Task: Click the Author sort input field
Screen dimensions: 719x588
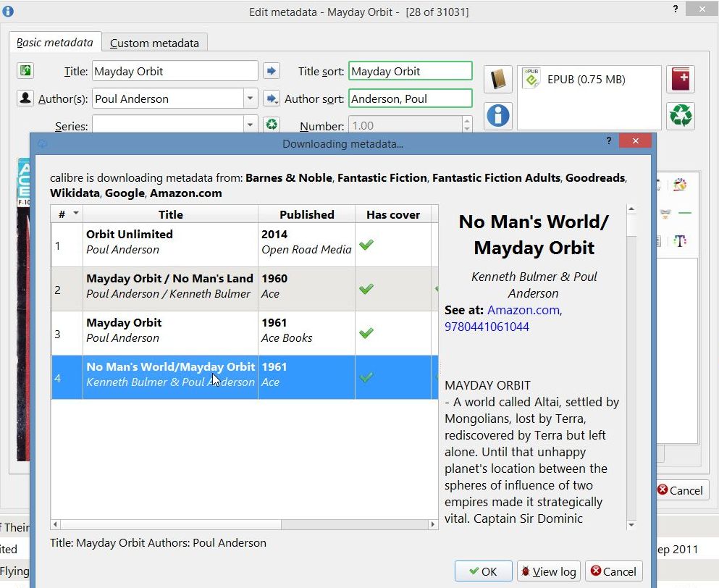Action: coord(410,98)
